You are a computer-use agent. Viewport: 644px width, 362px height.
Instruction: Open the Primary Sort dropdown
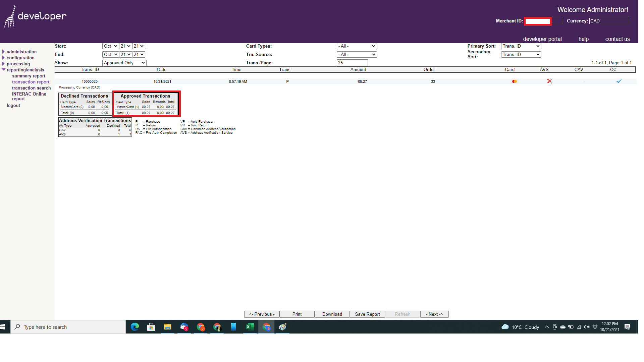tap(521, 46)
